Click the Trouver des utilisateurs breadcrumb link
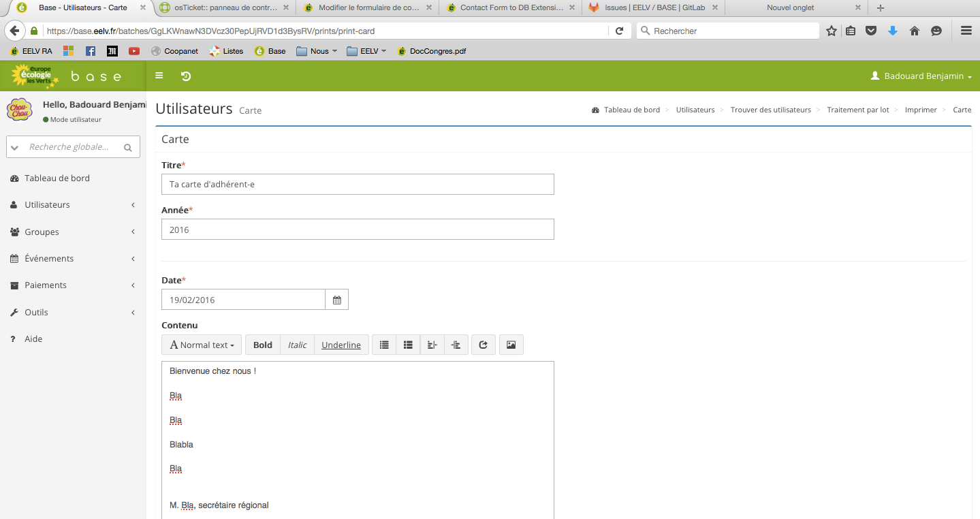This screenshot has width=980, height=519. pyautogui.click(x=770, y=110)
